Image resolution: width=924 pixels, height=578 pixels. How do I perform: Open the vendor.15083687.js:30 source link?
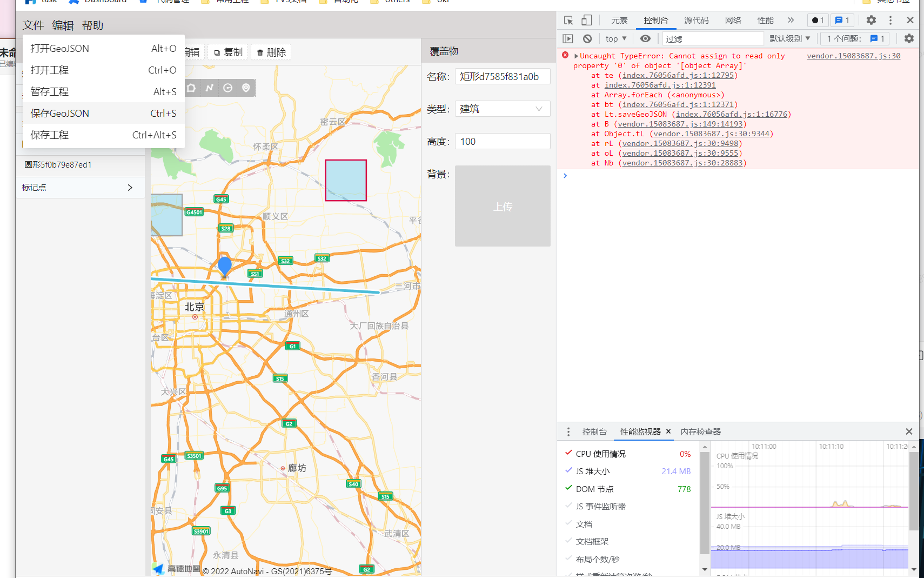coord(854,56)
